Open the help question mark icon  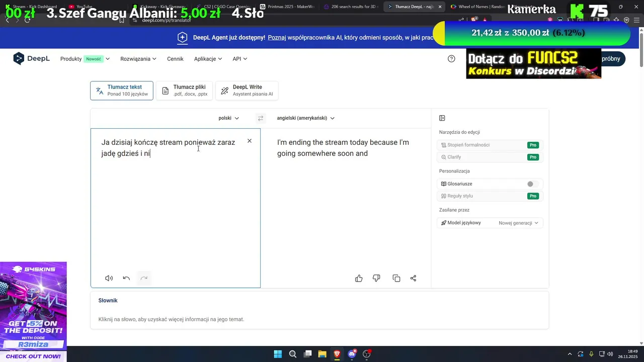point(451,59)
